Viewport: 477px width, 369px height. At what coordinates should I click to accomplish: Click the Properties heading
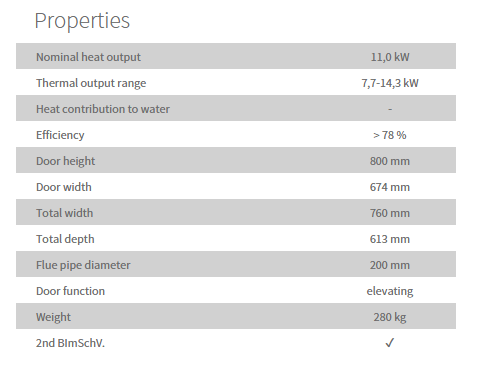(82, 21)
